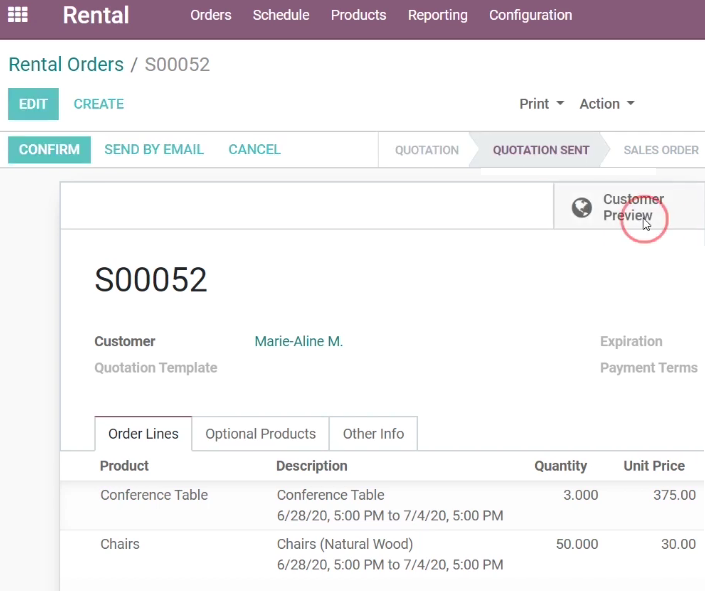Select the Sales Order status stage
The height and width of the screenshot is (591, 705).
click(660, 150)
